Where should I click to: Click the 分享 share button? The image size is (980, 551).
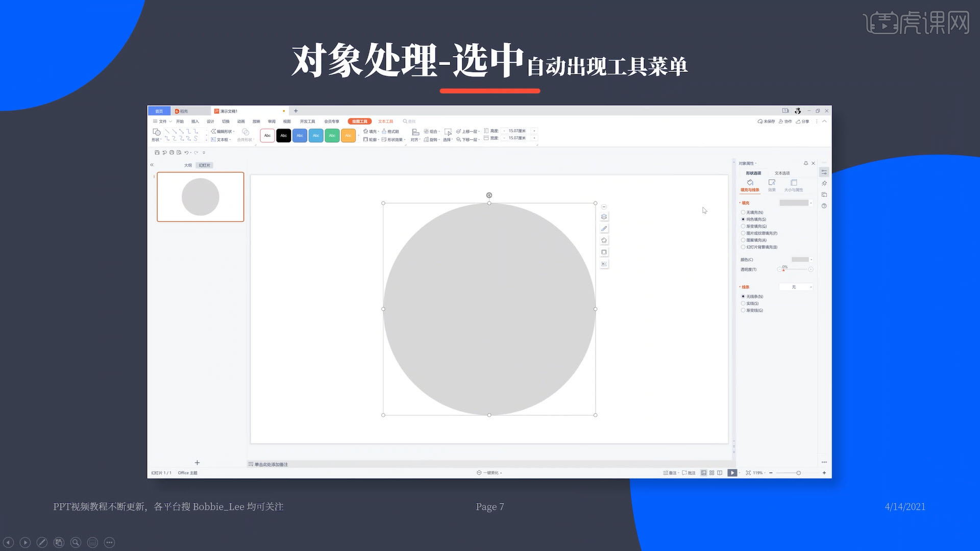[x=802, y=121]
